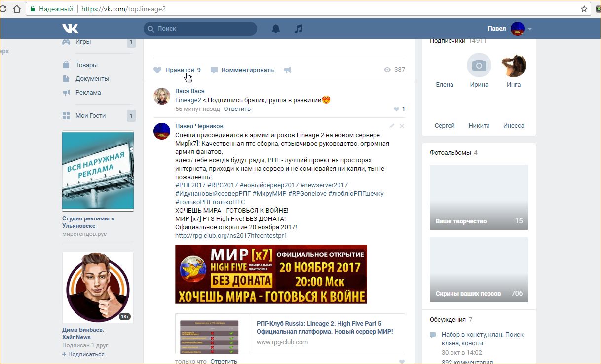Image resolution: width=601 pixels, height=364 pixels.
Task: Open subscriber Елена's profile
Action: (x=445, y=85)
